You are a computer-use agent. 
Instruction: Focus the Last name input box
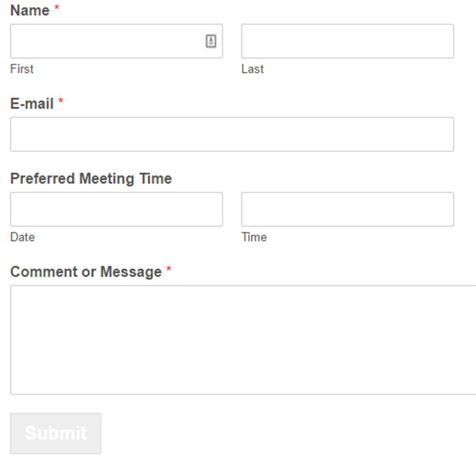pyautogui.click(x=347, y=41)
